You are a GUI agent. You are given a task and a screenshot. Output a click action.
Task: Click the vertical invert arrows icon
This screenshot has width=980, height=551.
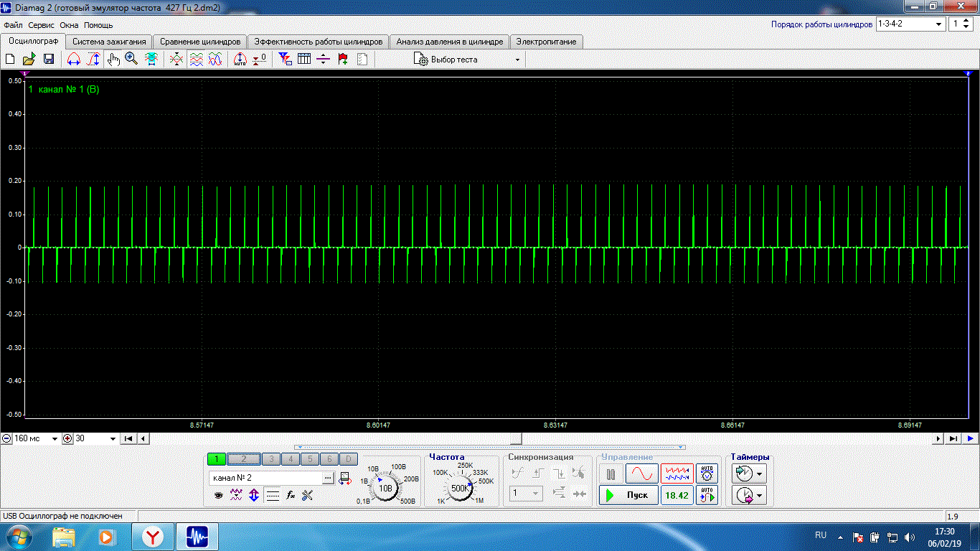click(x=254, y=495)
